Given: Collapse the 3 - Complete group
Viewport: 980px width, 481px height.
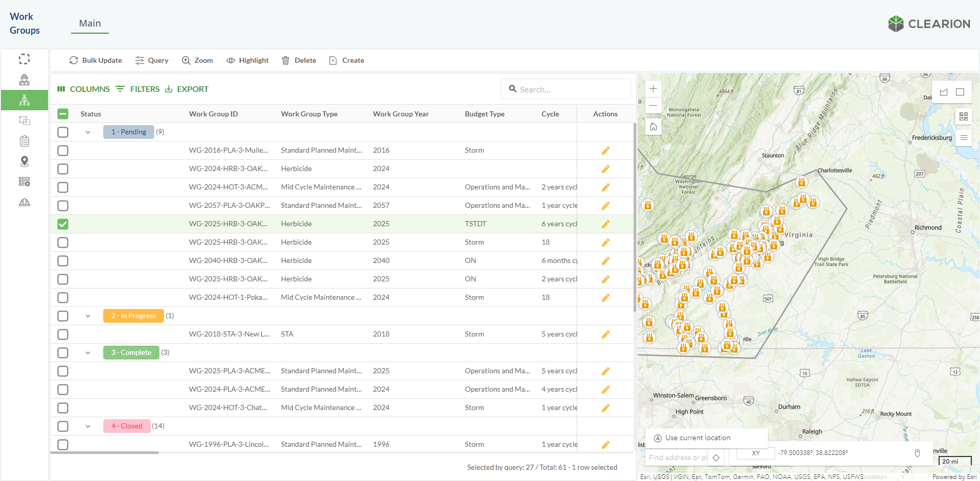Looking at the screenshot, I should point(88,353).
